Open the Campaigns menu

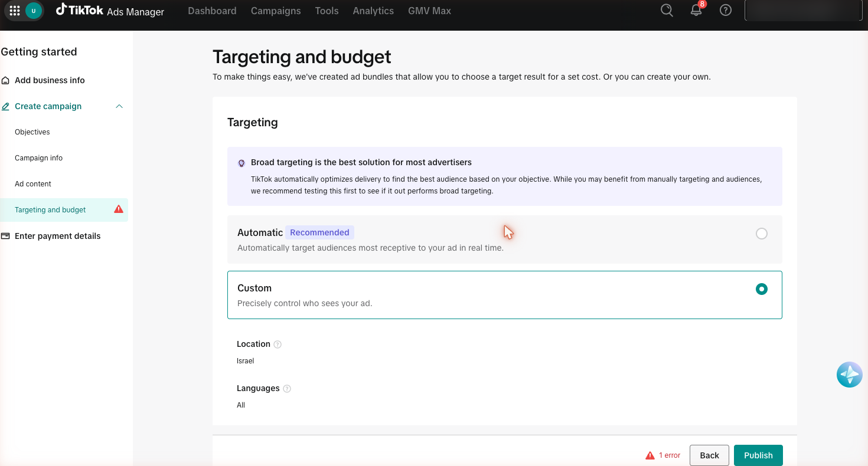pyautogui.click(x=276, y=11)
